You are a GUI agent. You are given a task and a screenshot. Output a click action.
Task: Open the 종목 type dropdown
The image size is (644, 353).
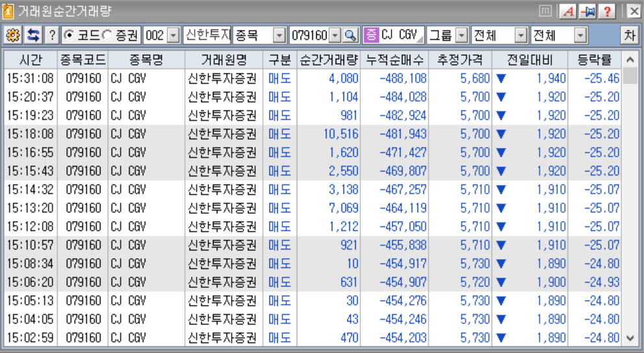279,36
